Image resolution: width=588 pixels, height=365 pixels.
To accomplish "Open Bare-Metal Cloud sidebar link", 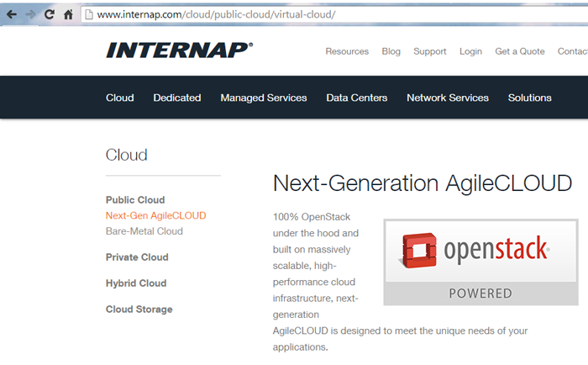I will tap(144, 231).
